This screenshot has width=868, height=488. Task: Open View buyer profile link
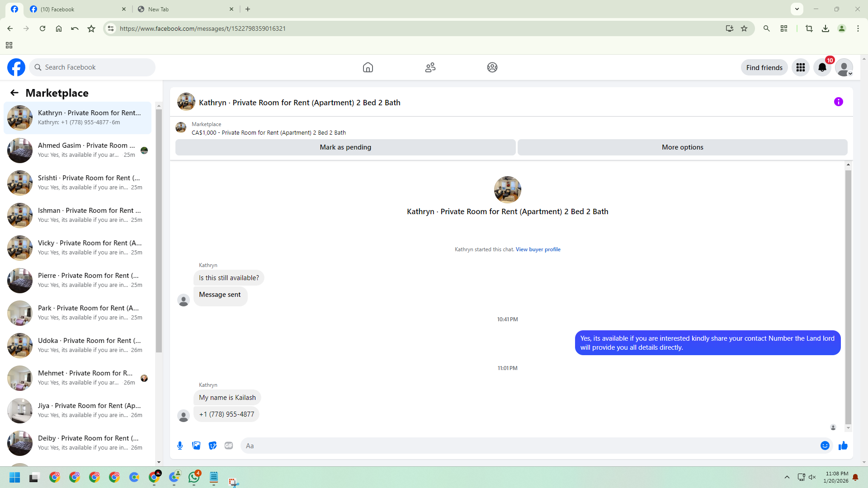(538, 249)
